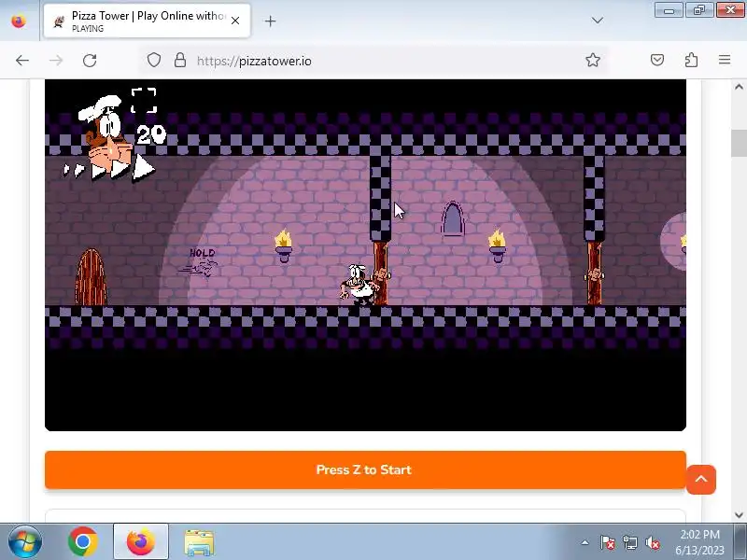Open the extensions puzzle menu
747x560 pixels.
pyautogui.click(x=691, y=60)
